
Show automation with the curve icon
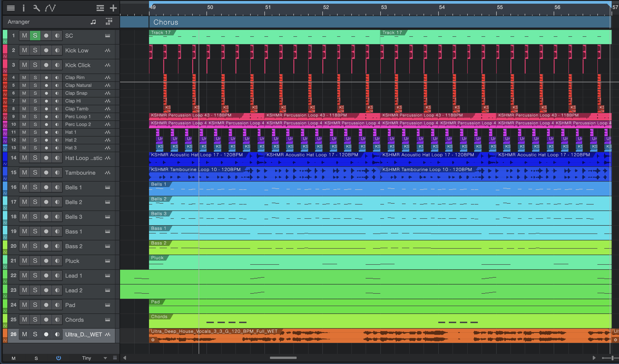(x=50, y=8)
